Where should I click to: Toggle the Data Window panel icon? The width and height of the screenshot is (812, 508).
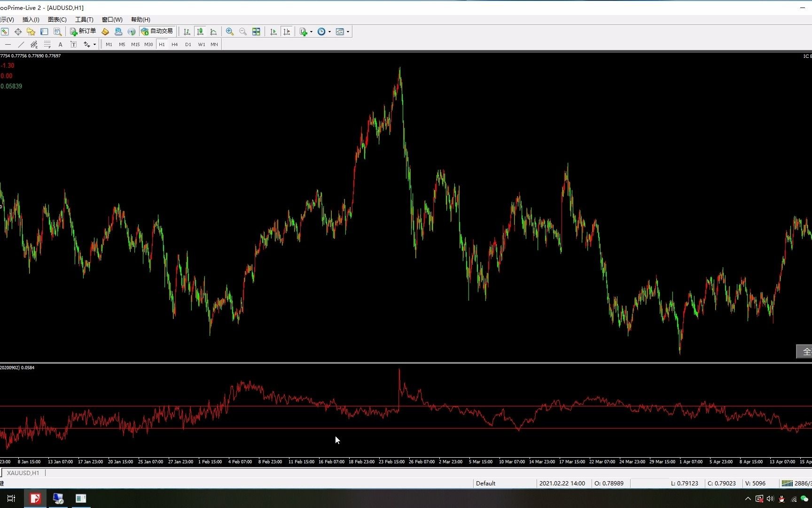click(44, 32)
